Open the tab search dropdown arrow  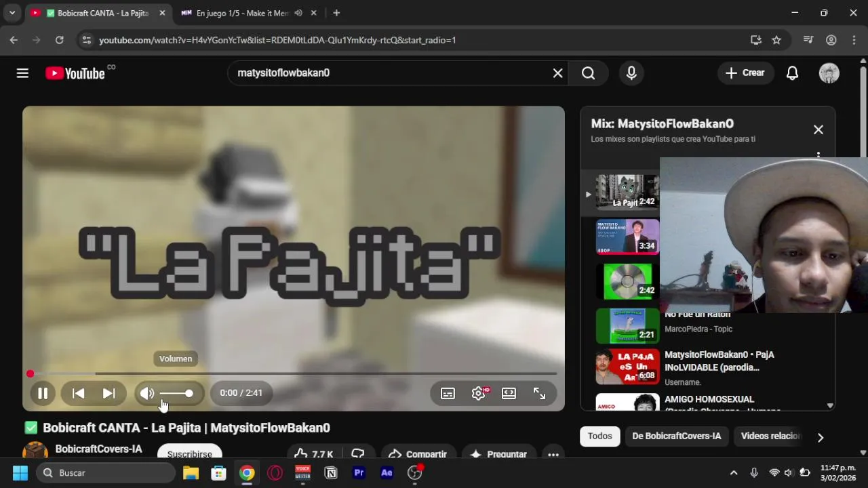tap(12, 13)
